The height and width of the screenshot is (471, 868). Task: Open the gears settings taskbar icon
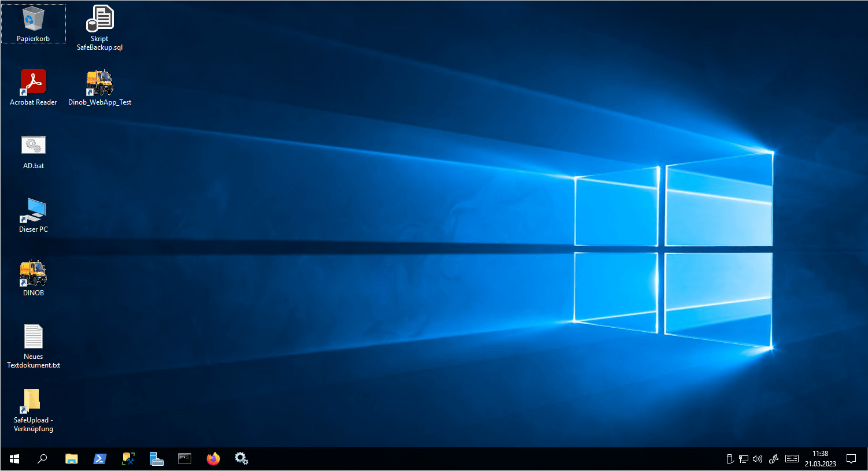click(241, 459)
